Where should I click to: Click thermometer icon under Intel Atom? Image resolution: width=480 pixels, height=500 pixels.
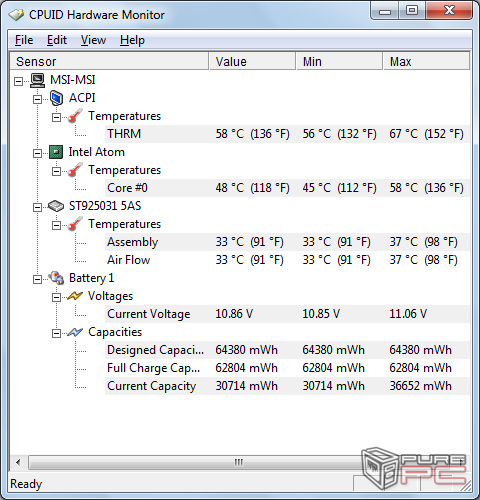coord(75,170)
